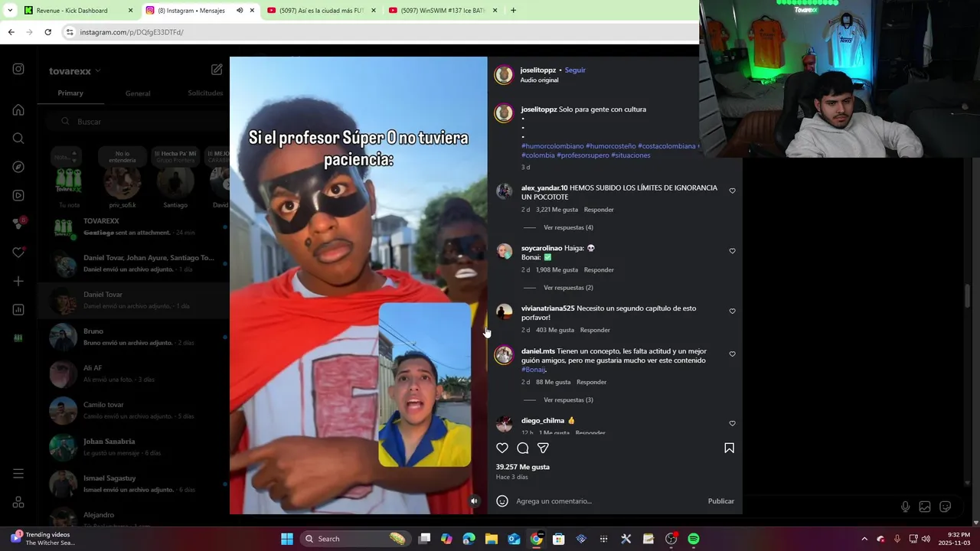Viewport: 980px width, 551px height.
Task: Click the reel video picture-in-picture thumbnail
Action: 425,384
